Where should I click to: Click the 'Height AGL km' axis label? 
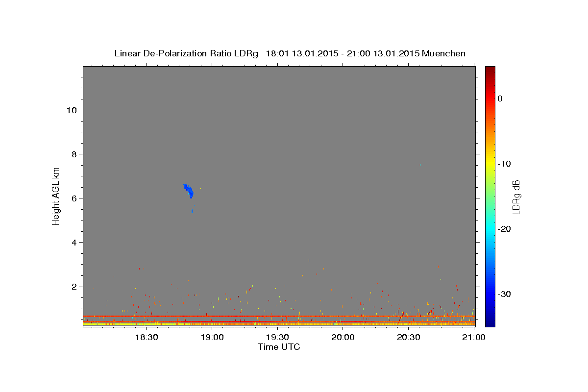(56, 196)
